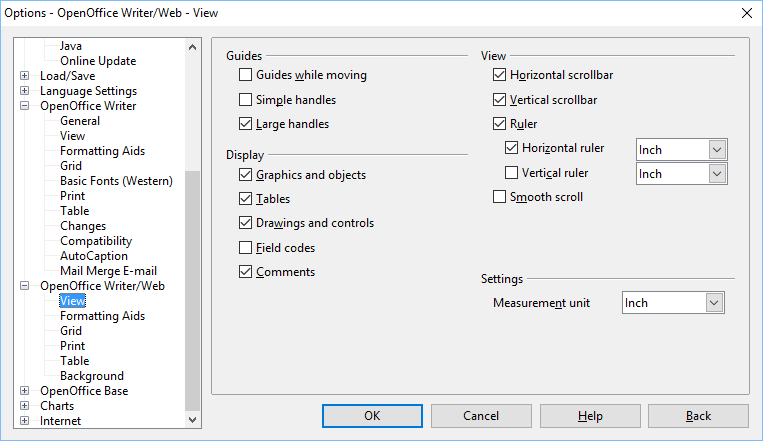Open Horizontal ruler unit dropdown
The image size is (763, 441).
[716, 149]
